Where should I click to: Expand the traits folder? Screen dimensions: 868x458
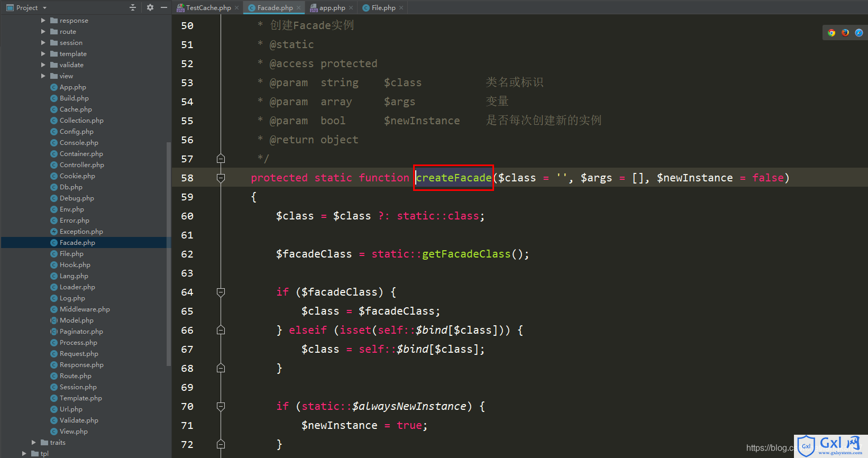[x=34, y=443]
